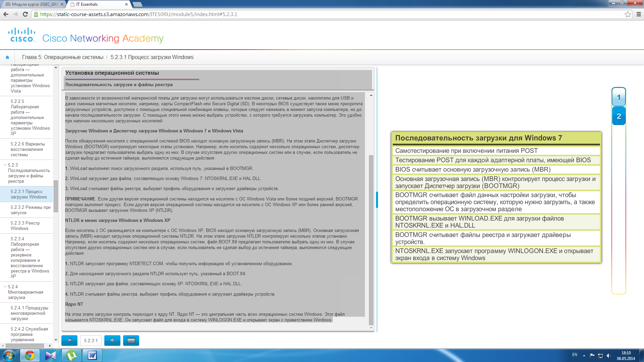Screen dimensions: 644x362
Task: Select the IT Essentials browser tab
Action: (97, 4)
